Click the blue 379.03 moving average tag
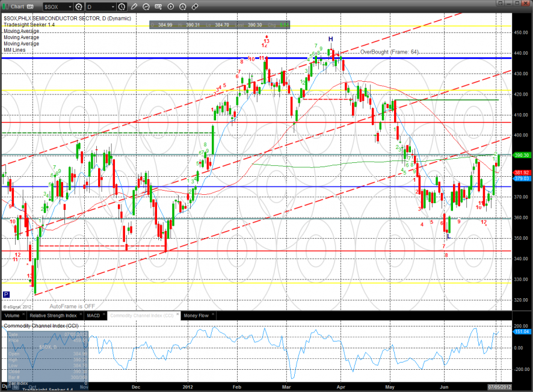 click(x=522, y=179)
